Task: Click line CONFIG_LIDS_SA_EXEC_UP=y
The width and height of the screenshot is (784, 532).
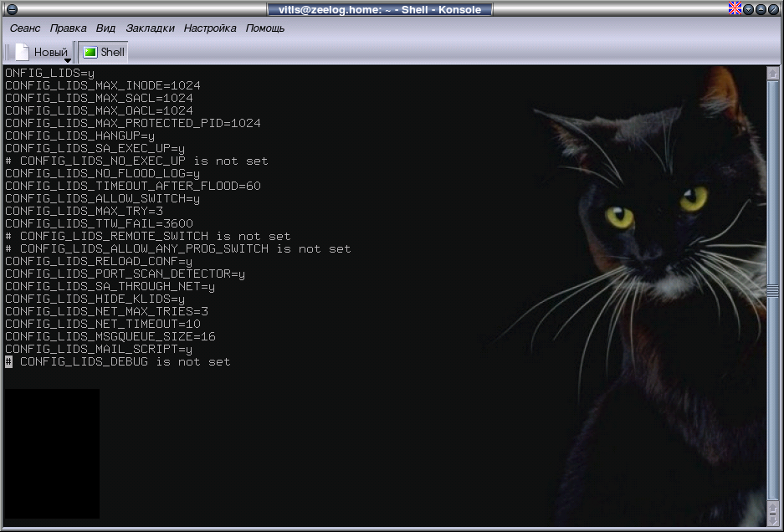Action: pyautogui.click(x=95, y=148)
